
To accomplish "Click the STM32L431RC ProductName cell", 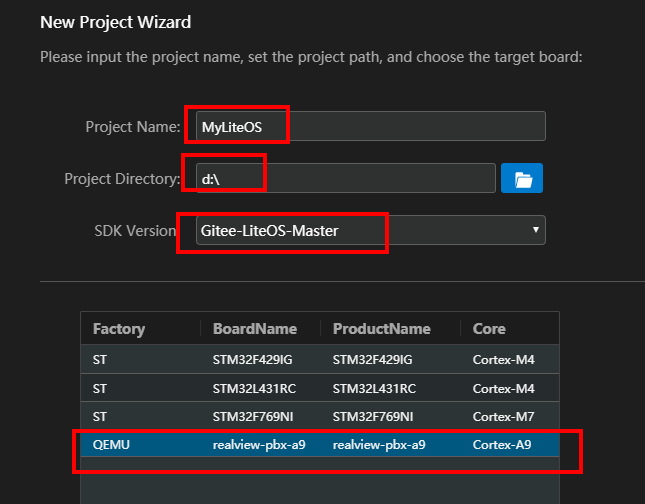I will point(373,387).
